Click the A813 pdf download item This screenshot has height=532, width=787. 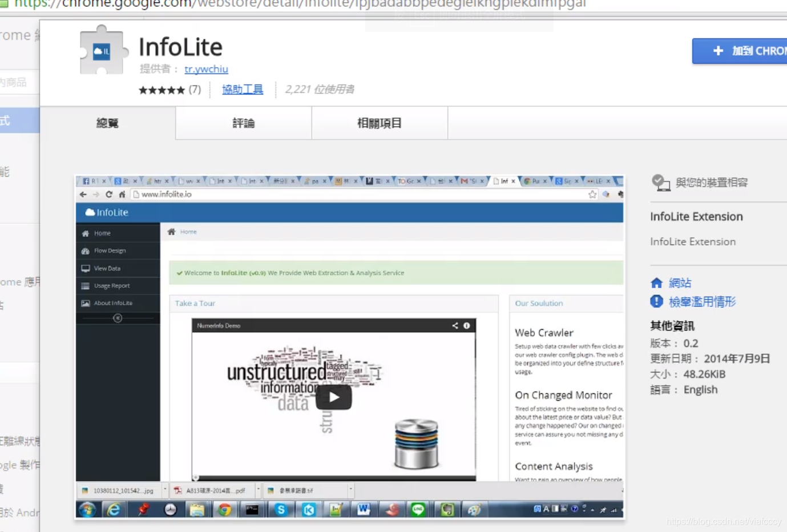[x=211, y=490]
